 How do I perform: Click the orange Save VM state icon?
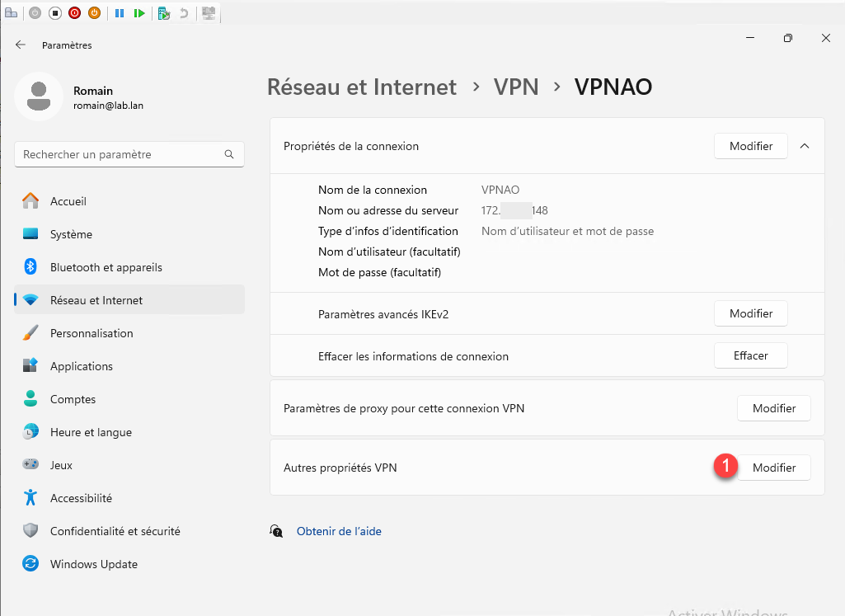pos(95,13)
